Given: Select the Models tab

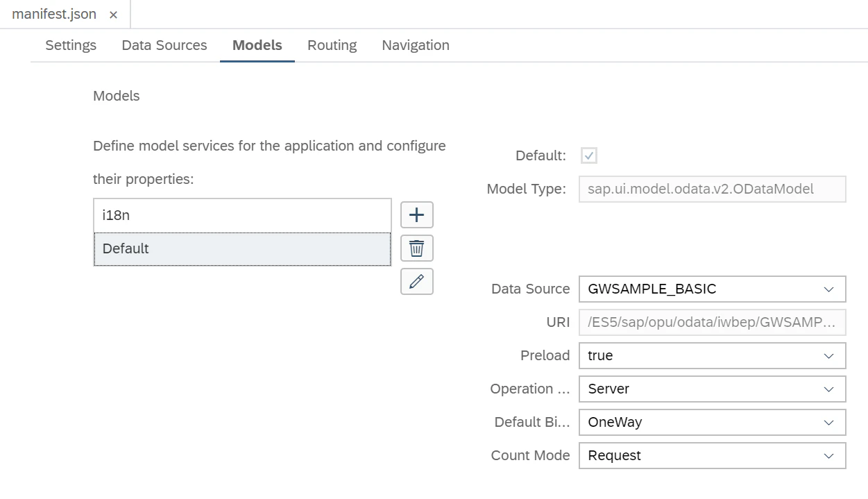Looking at the screenshot, I should click(257, 45).
